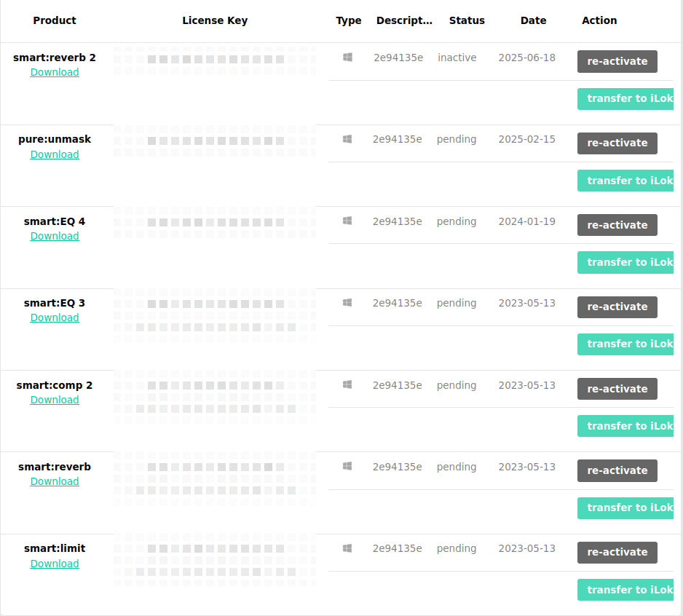
Task: Select the smart:limit product name
Action: pyautogui.click(x=55, y=548)
